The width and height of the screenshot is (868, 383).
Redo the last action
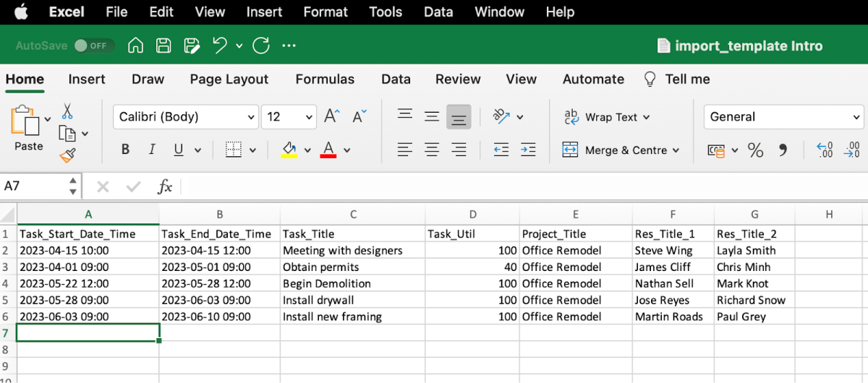point(261,46)
